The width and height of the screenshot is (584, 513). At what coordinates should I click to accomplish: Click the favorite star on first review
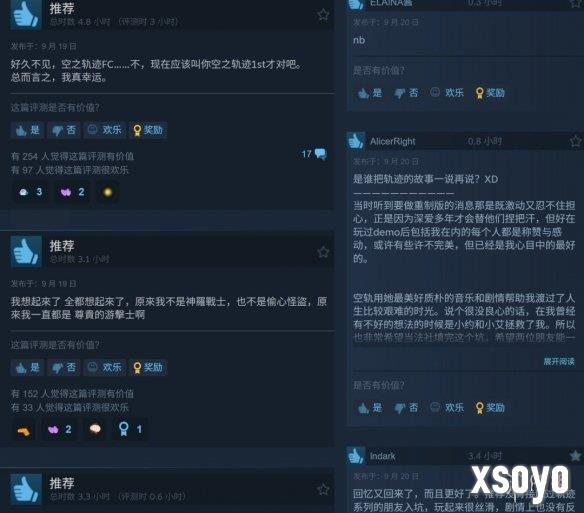tap(323, 15)
